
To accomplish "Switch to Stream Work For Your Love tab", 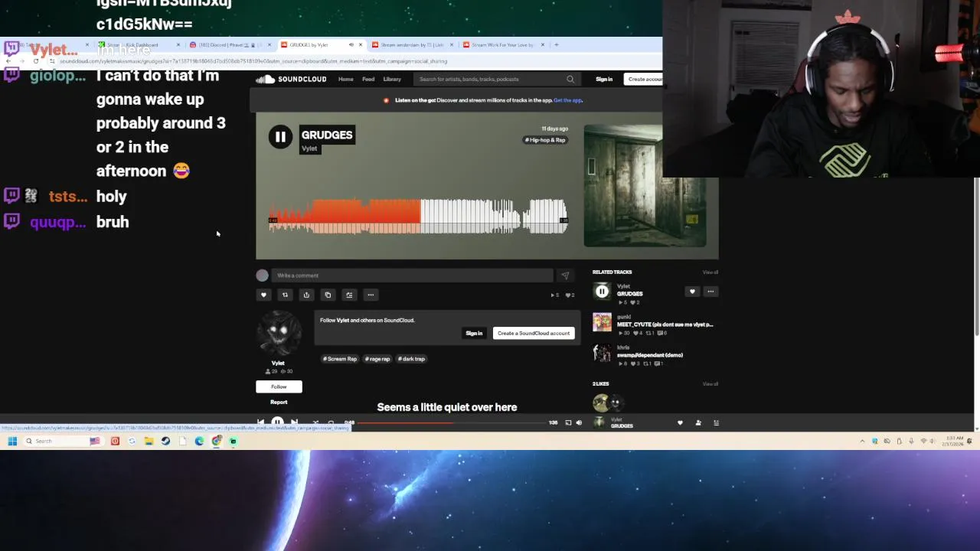I will point(503,45).
